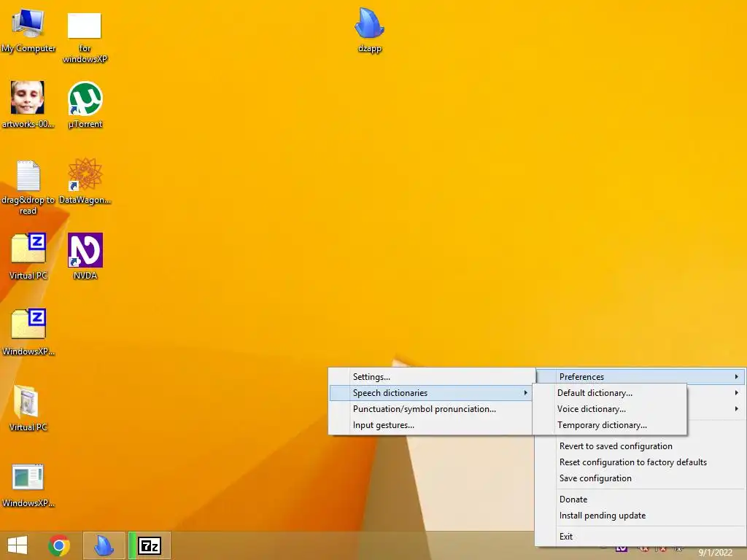Click the DataWagon... desktop shortcut

85,181
